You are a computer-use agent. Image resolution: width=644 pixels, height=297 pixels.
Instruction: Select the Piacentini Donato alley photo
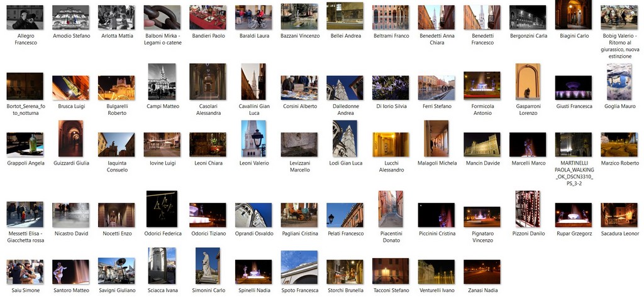point(391,209)
